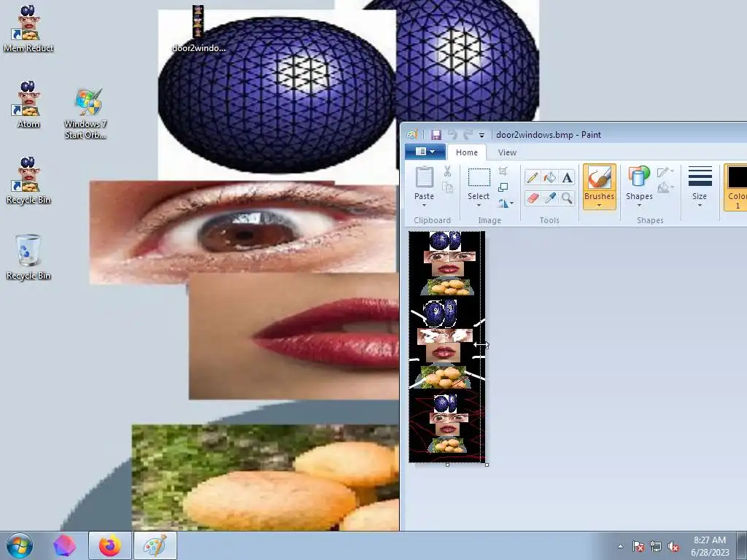Select the Eraser tool in Paint

(532, 198)
